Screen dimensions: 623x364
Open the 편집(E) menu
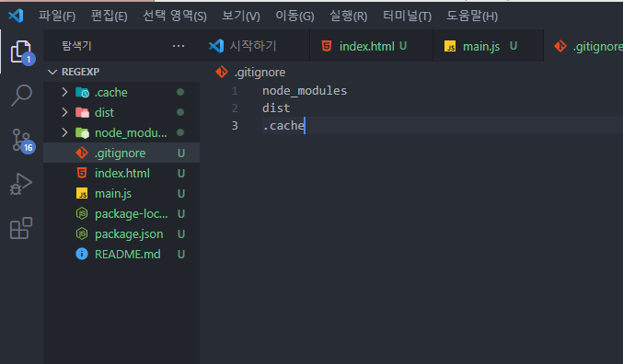tap(109, 16)
